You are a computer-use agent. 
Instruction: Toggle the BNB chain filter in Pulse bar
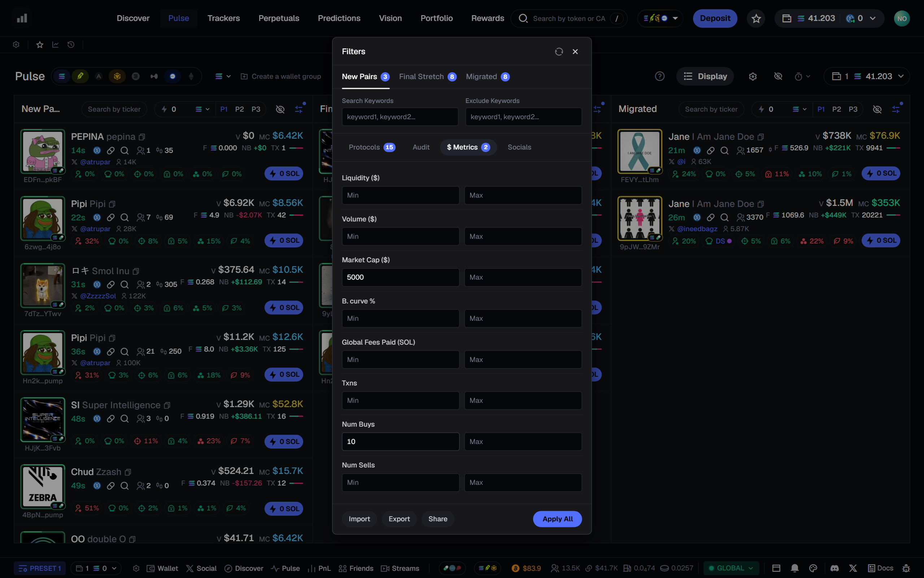click(117, 77)
